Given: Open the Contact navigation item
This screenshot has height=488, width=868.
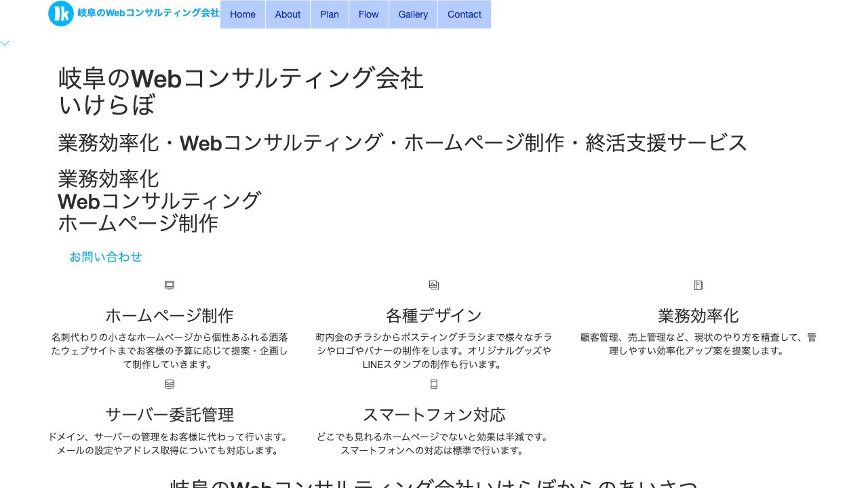Looking at the screenshot, I should point(465,14).
